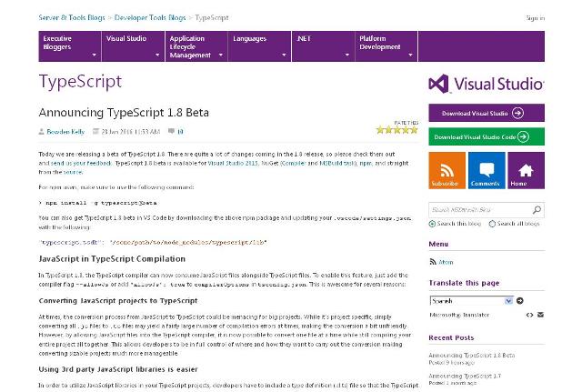This screenshot has height=392, width=582.
Task: Expand the .NET menu arrow
Action: point(347,55)
